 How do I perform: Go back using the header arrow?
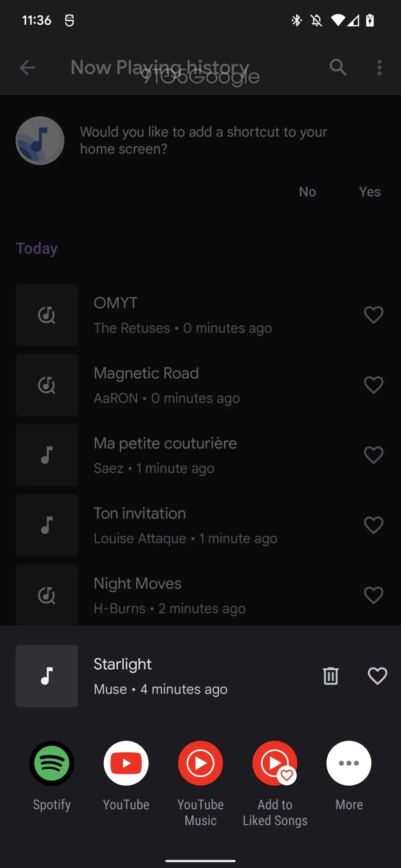[x=27, y=67]
